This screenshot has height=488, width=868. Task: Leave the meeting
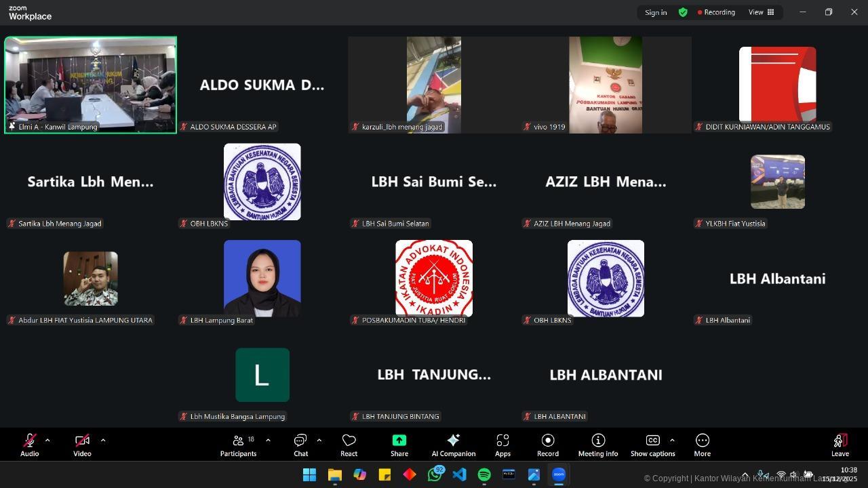(840, 445)
